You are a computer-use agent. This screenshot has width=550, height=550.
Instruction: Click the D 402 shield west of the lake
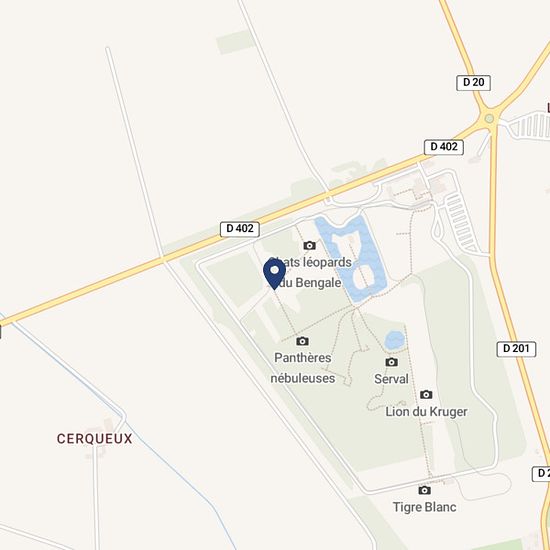[240, 229]
